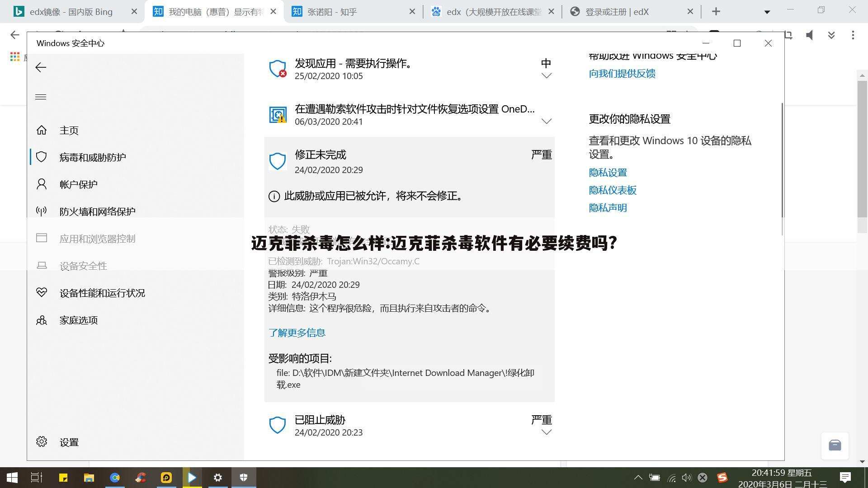The width and height of the screenshot is (868, 488).
Task: Switch to 登录或注册 edX tab
Action: pos(632,12)
